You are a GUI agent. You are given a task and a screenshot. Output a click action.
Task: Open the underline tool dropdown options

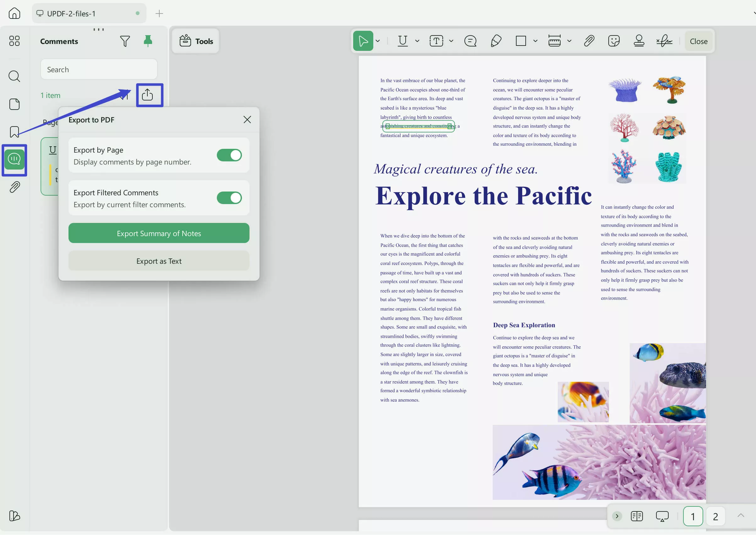point(417,41)
